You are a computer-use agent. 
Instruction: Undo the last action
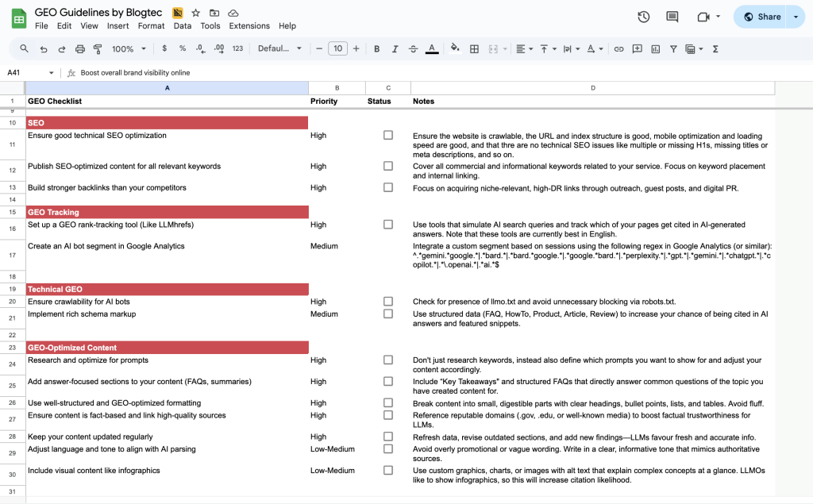pos(44,48)
